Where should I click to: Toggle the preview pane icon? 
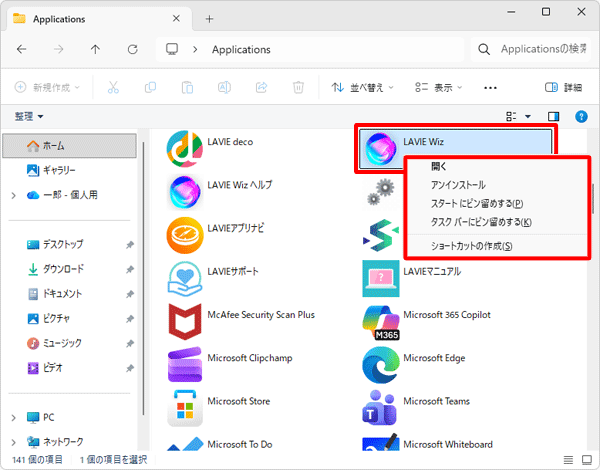coord(553,116)
